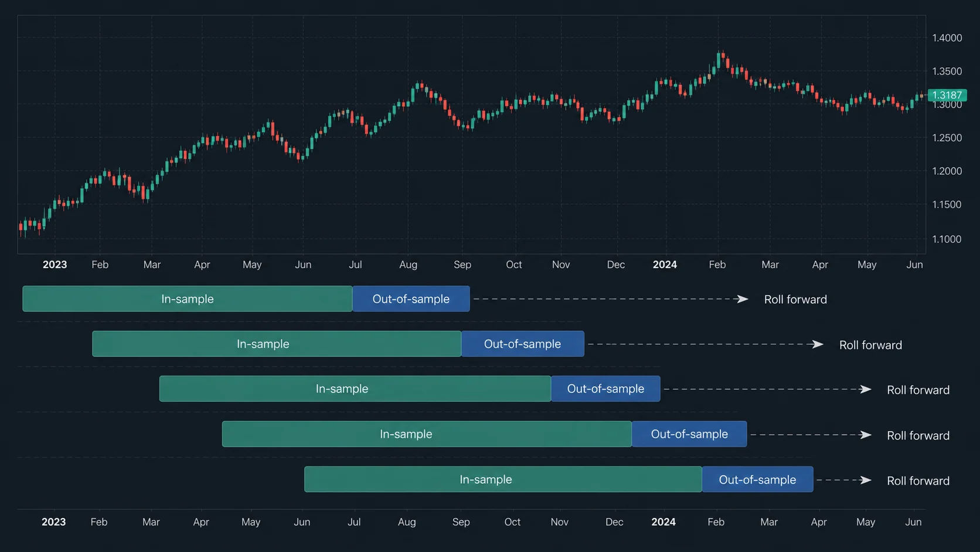
Task: Click Nov on the bottom windows timeline
Action: point(560,522)
